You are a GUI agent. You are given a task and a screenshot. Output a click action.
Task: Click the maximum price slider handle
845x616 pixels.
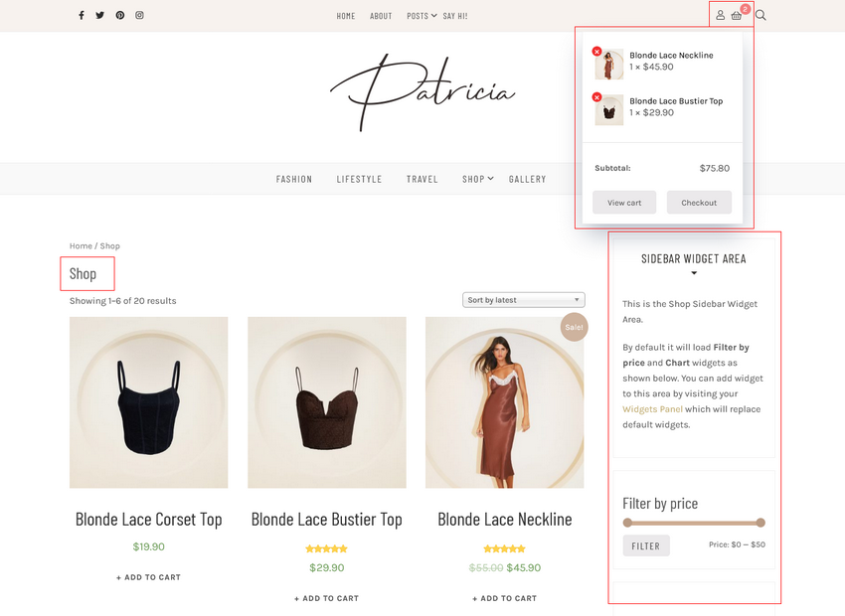[760, 523]
